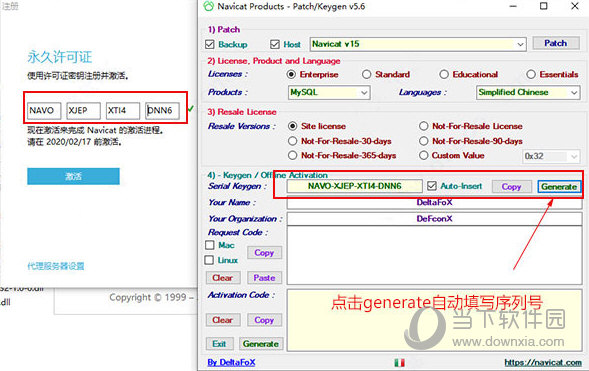This screenshot has height=371, width=589.
Task: Click the Your Name field DeltaFoX
Action: point(434,203)
